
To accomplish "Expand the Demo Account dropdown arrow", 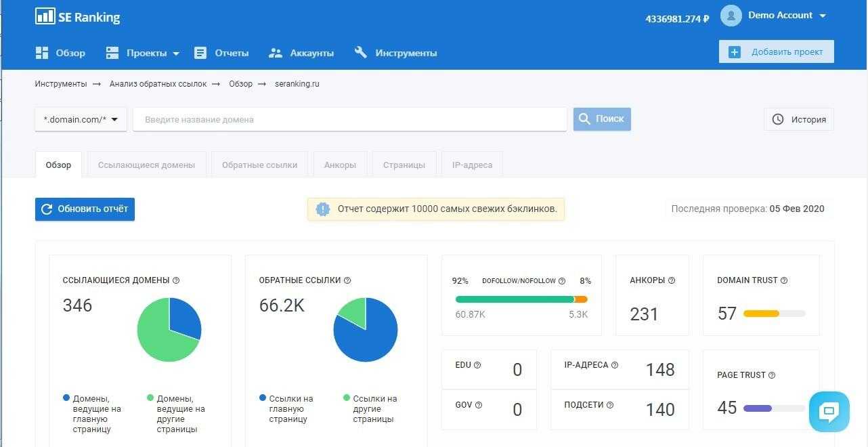I will pos(823,16).
